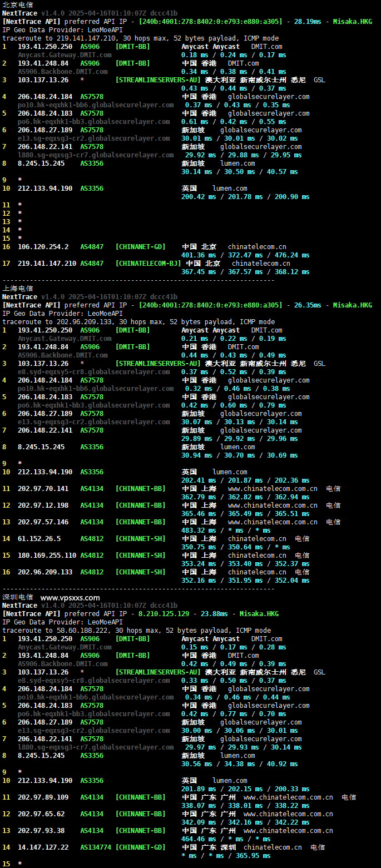The width and height of the screenshot is (381, 868).
Task: Select latency 0.15 ms / 0.17 ms / 0.28 ms
Action: click(234, 647)
